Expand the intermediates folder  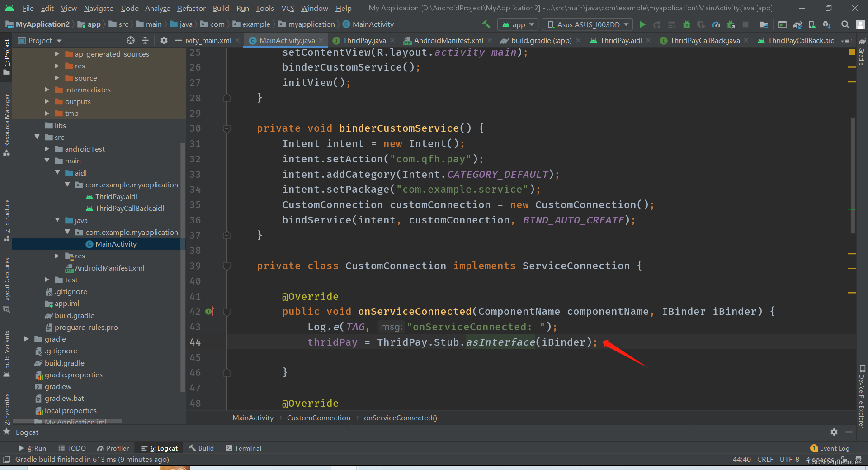tap(47, 90)
